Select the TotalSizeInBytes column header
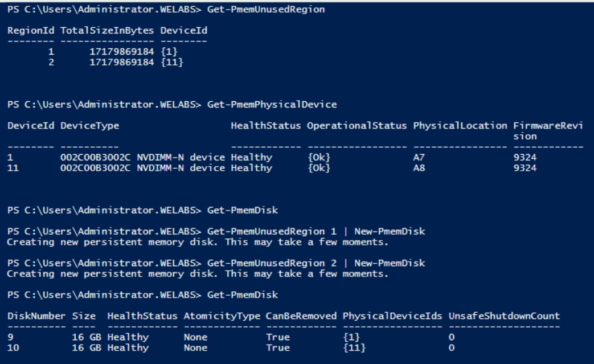594x364 pixels. (108, 30)
